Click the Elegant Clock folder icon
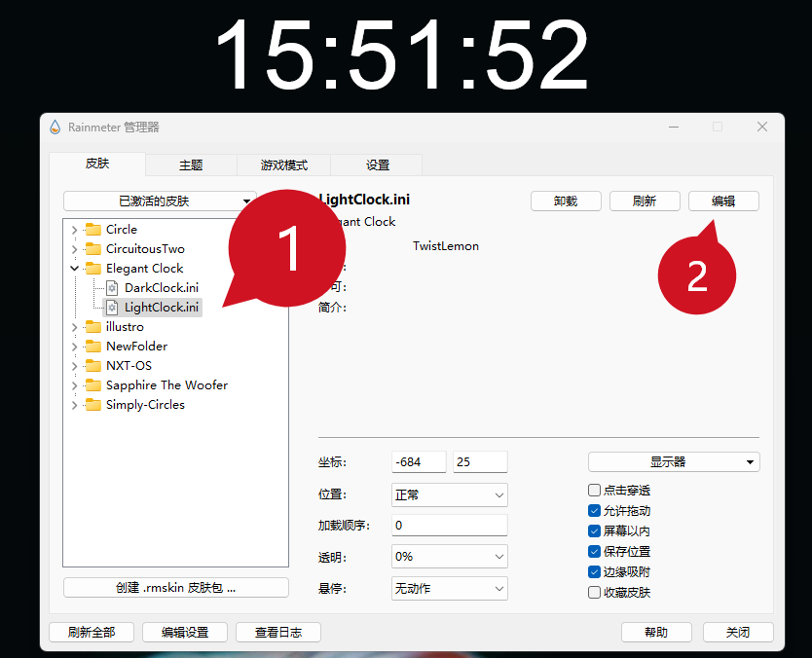Viewport: 812px width, 658px height. pyautogui.click(x=93, y=269)
